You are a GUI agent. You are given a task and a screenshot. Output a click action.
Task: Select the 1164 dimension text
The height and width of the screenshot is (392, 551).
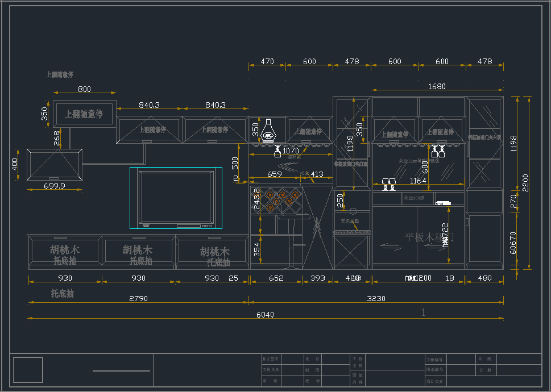click(417, 181)
